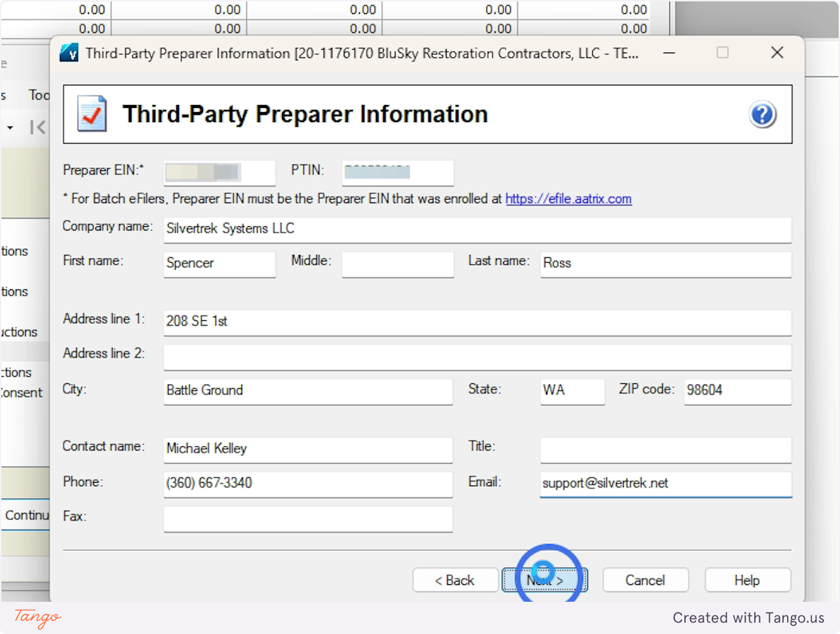Click the app icon in dialog title bar
Screen dimensions: 840x634
point(68,53)
